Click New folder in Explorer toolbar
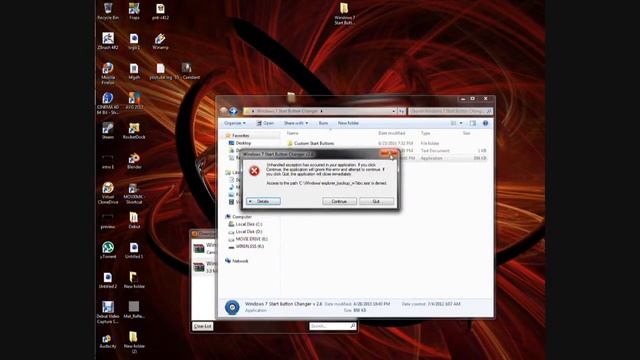Viewport: 640px width, 360px height. point(348,123)
